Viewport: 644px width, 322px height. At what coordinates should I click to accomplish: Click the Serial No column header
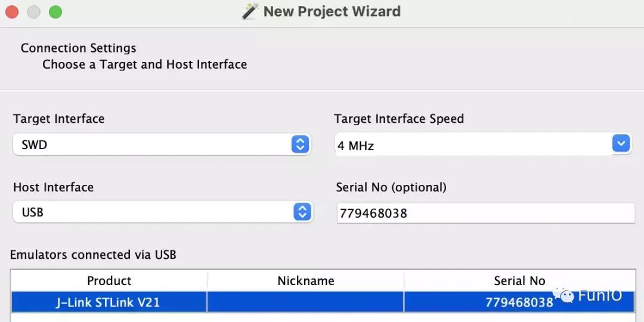[519, 280]
